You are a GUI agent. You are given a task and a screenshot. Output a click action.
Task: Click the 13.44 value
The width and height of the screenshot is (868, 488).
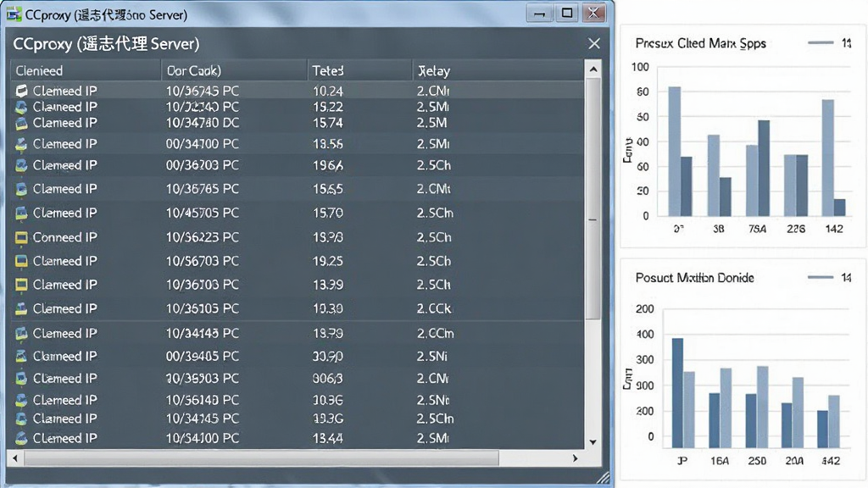(x=328, y=438)
